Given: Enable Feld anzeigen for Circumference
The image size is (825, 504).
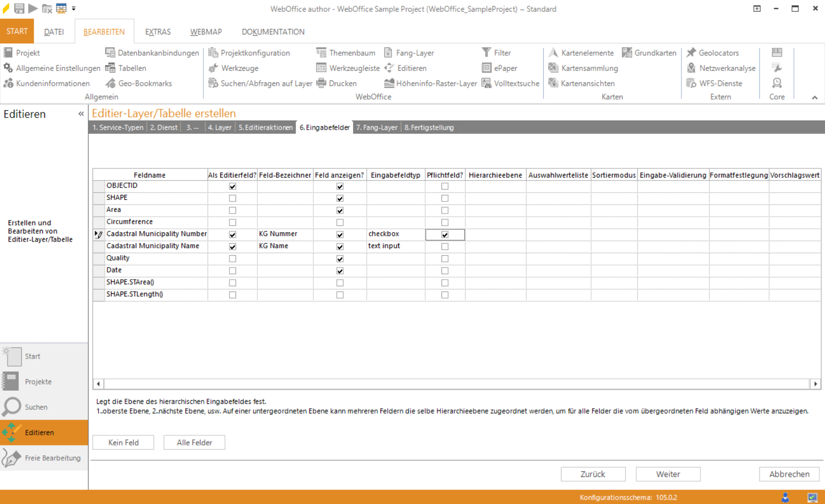Looking at the screenshot, I should point(340,222).
